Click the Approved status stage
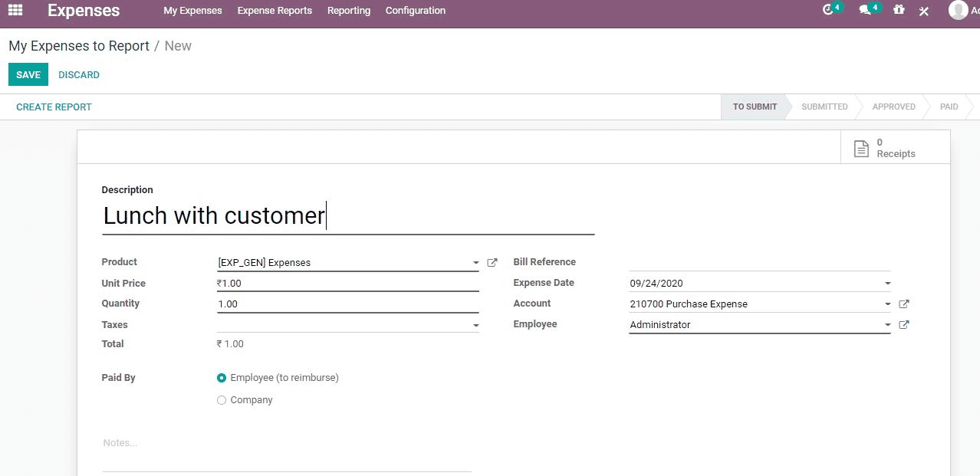The height and width of the screenshot is (476, 980). (x=893, y=107)
